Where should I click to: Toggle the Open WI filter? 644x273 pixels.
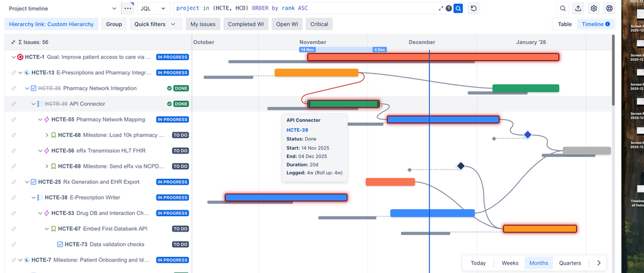287,25
